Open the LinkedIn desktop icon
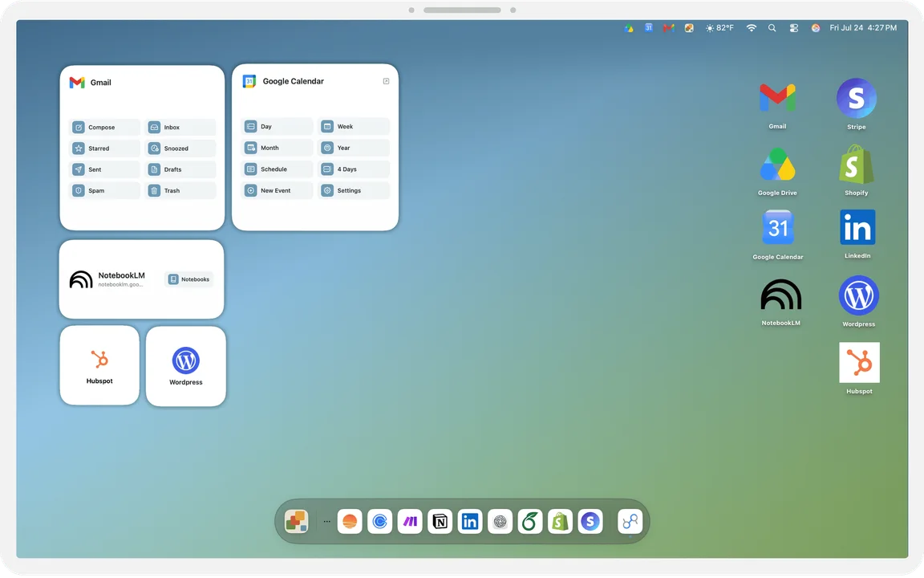 857,227
